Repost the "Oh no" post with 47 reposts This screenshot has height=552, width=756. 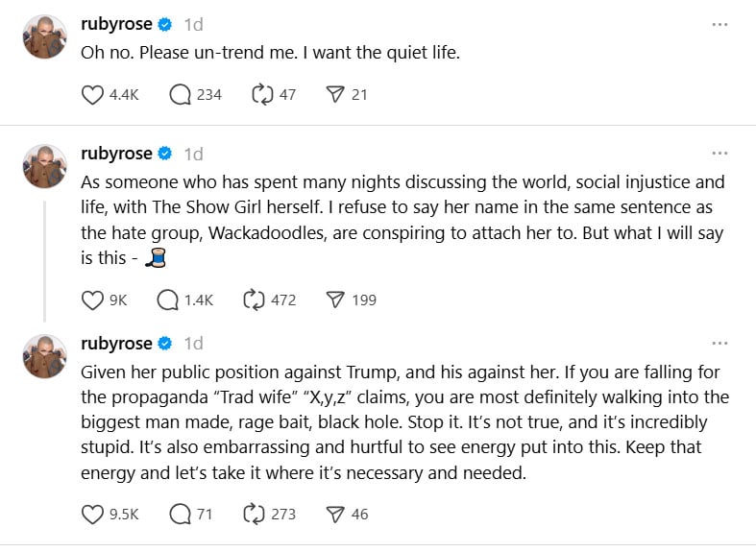[x=260, y=95]
